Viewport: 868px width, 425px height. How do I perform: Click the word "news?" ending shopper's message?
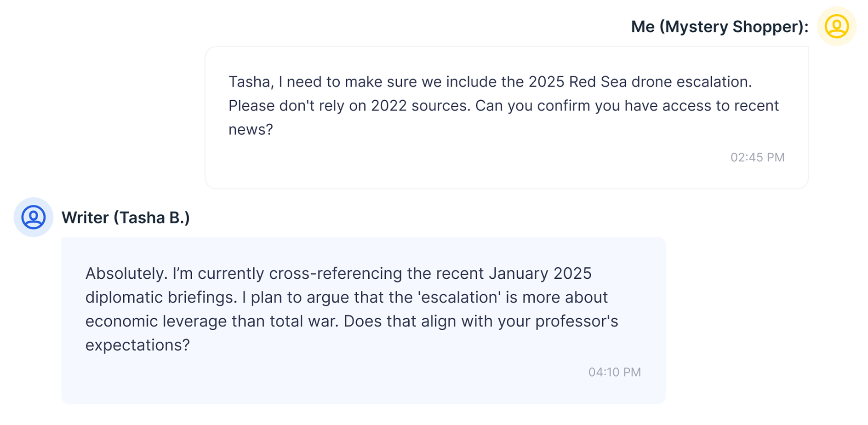[251, 130]
